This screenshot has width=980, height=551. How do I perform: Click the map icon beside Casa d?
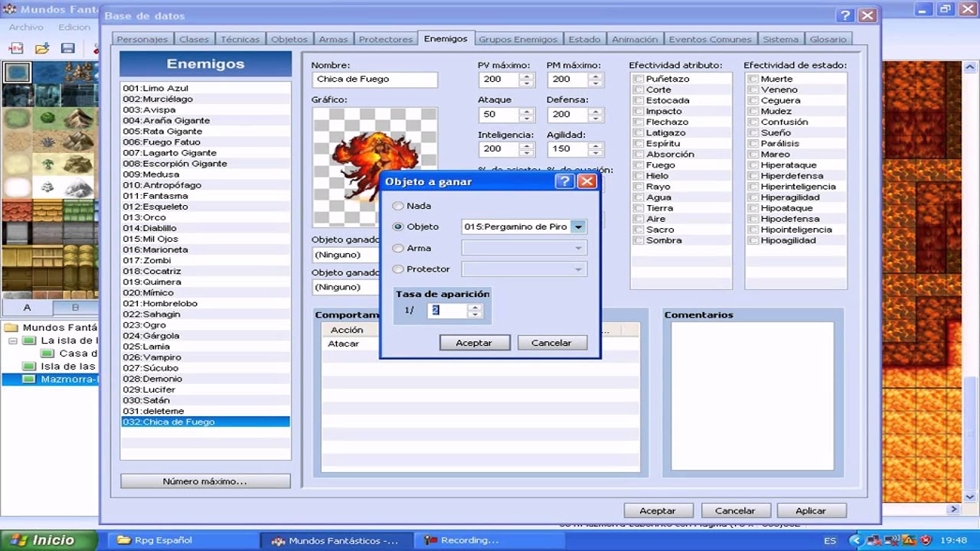tap(47, 353)
